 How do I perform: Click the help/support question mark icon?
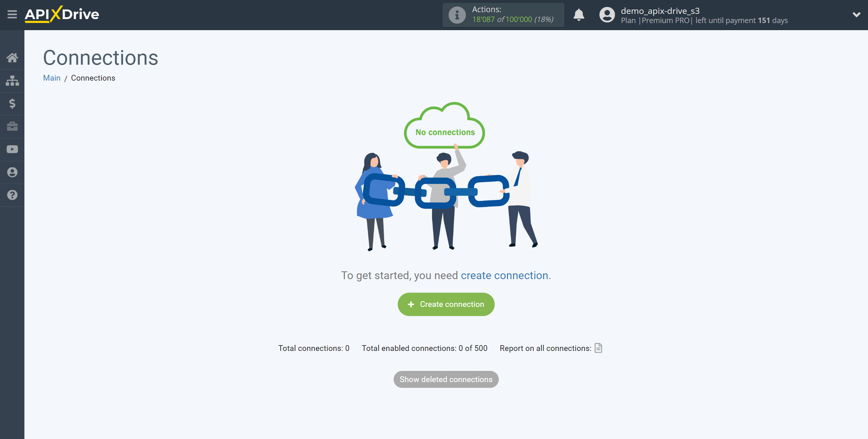pyautogui.click(x=12, y=195)
